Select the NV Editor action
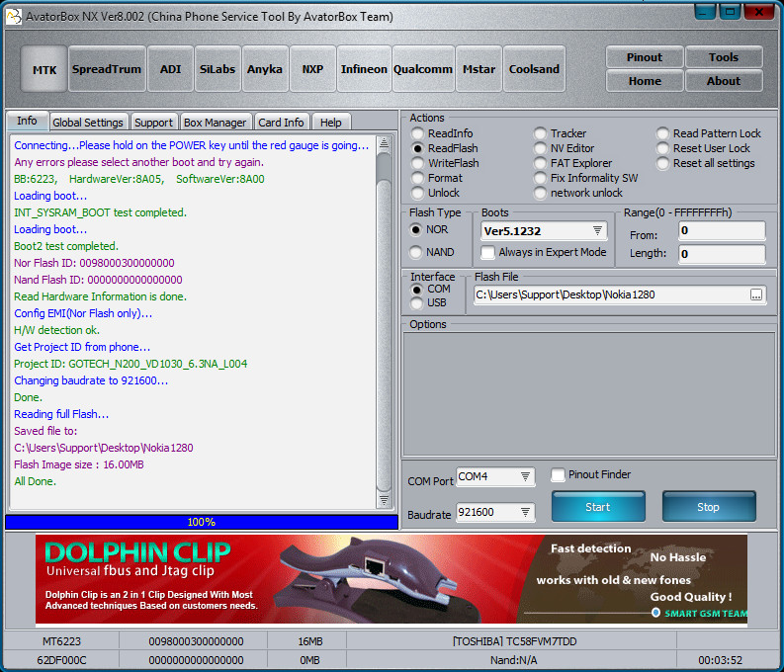Screen dimensions: 784x672 565,148
